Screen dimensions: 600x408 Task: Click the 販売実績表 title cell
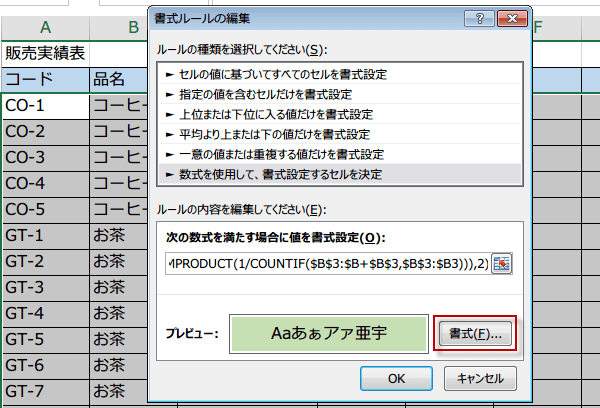(46, 53)
